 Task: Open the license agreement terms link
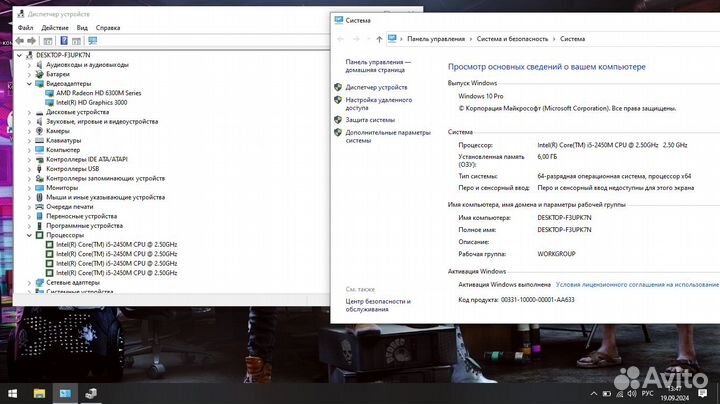637,285
